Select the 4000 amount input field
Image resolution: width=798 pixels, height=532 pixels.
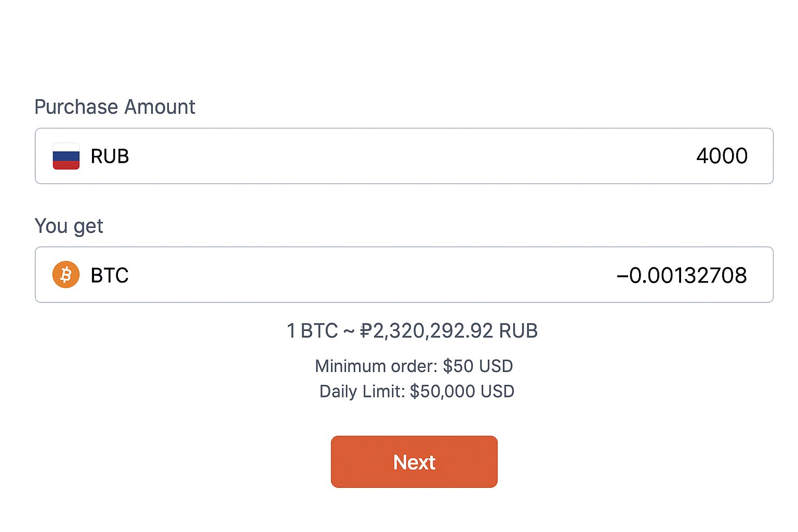click(x=722, y=156)
